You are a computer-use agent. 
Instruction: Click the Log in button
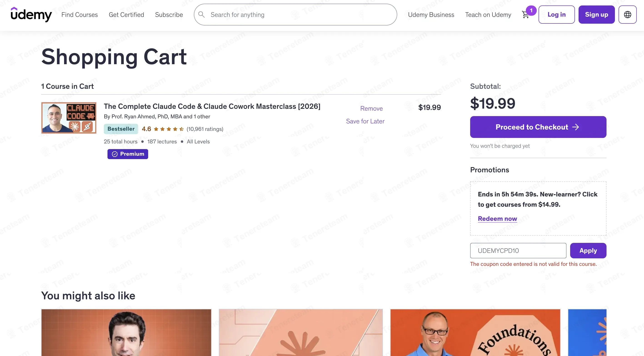point(557,15)
